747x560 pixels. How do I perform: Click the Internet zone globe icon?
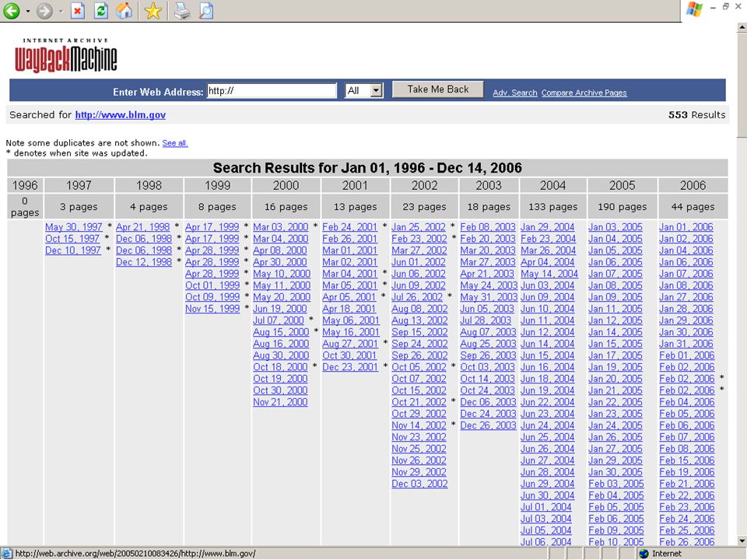point(644,553)
